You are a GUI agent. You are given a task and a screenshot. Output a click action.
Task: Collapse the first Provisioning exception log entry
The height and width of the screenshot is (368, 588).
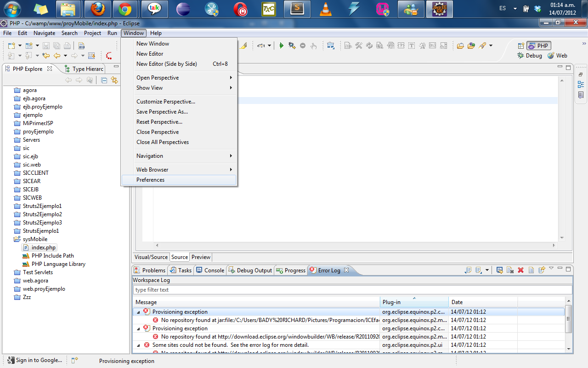(138, 312)
